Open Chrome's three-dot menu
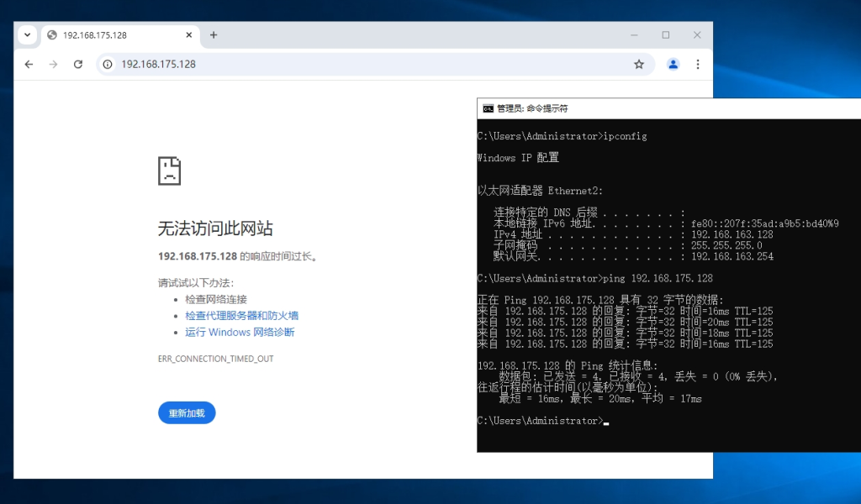The width and height of the screenshot is (861, 504). pos(698,64)
